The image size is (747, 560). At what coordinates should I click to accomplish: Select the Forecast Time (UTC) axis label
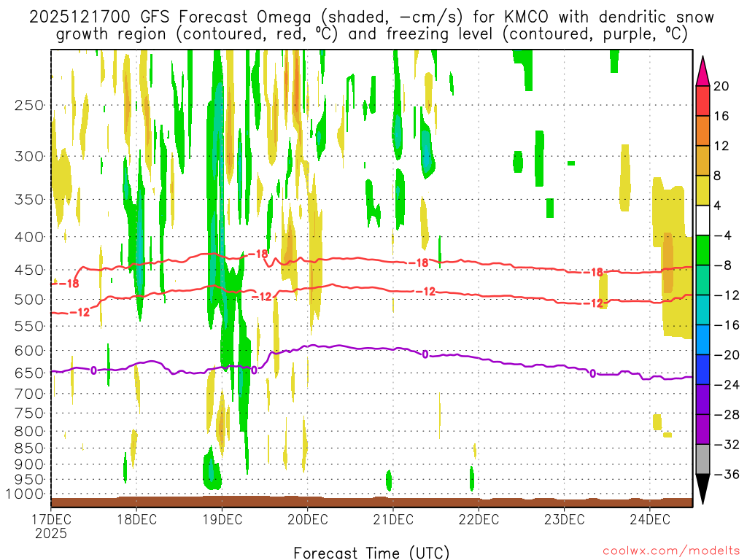point(371,553)
